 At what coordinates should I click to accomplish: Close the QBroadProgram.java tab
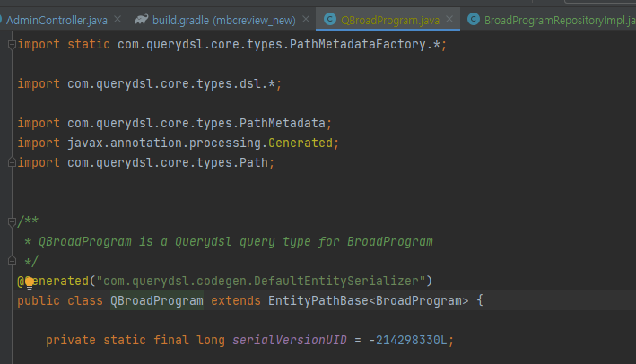pyautogui.click(x=450, y=19)
